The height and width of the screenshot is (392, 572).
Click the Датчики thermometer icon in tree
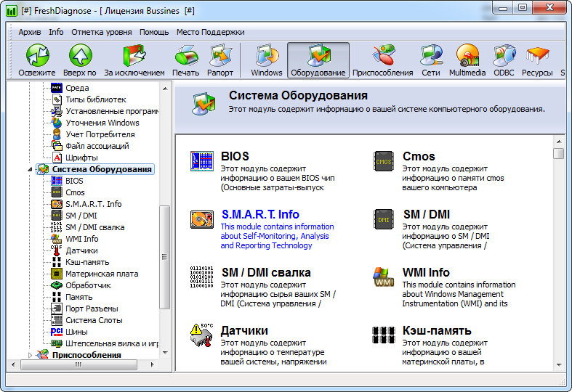tap(57, 250)
